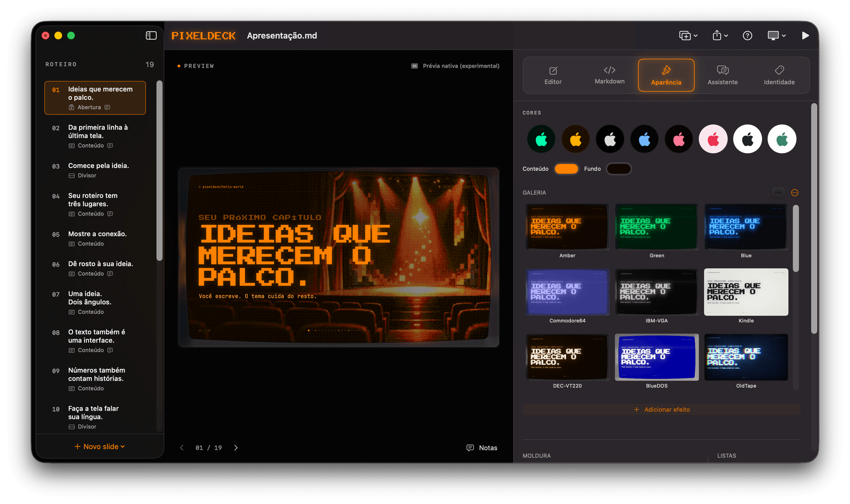Image resolution: width=850 pixels, height=504 pixels.
Task: Go to the next slide arrow
Action: tap(236, 448)
